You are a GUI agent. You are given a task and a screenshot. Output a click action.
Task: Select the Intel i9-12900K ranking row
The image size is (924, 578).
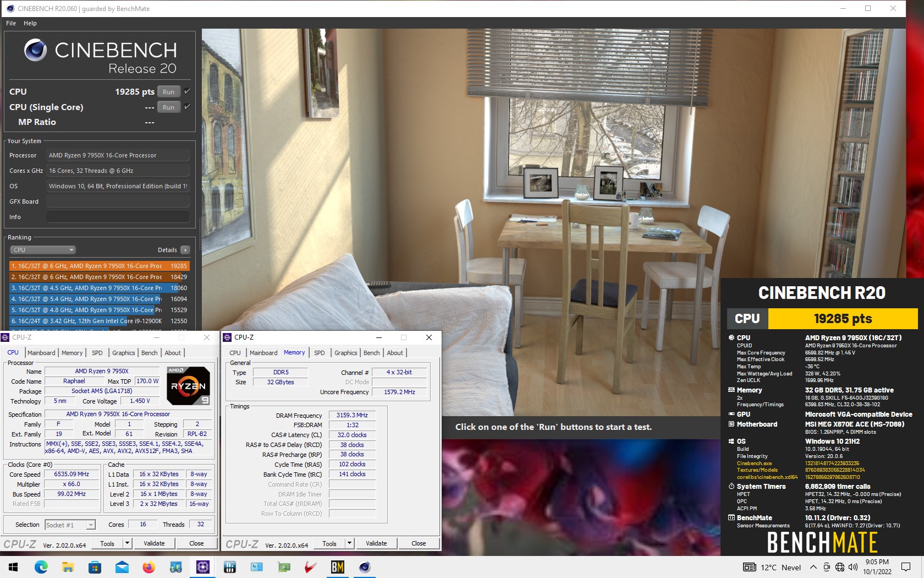99,321
